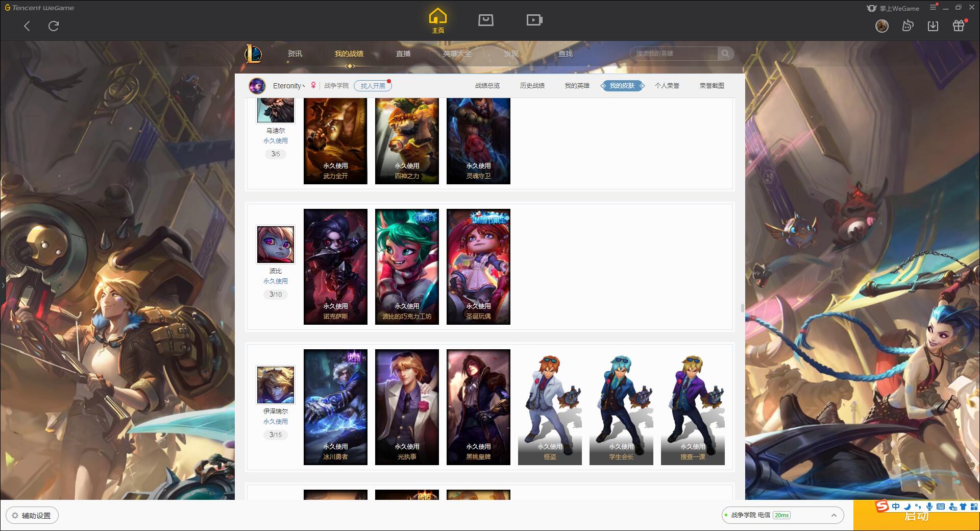Click the refresh page icon

click(x=54, y=26)
